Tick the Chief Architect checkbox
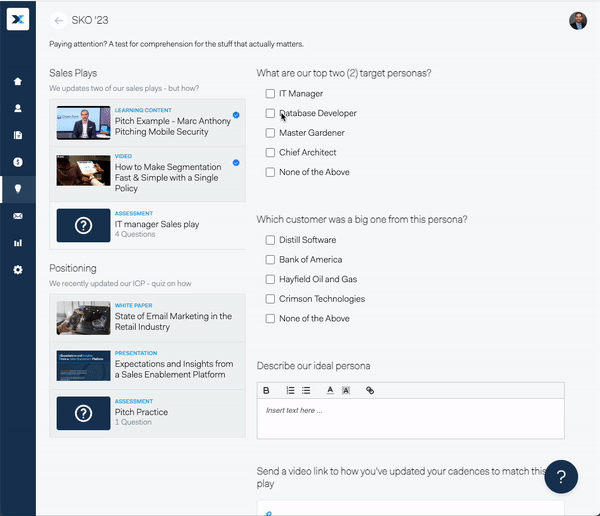This screenshot has width=600, height=516. pyautogui.click(x=270, y=153)
